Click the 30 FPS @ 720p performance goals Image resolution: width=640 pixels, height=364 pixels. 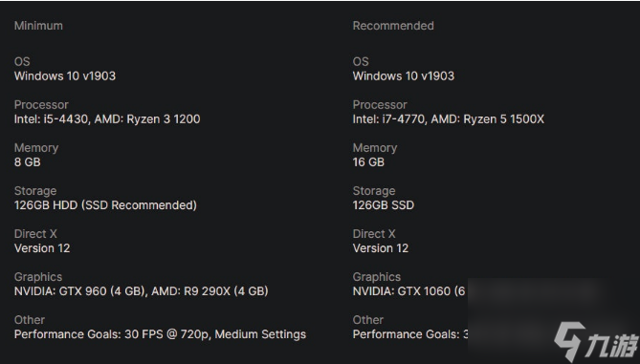click(160, 334)
